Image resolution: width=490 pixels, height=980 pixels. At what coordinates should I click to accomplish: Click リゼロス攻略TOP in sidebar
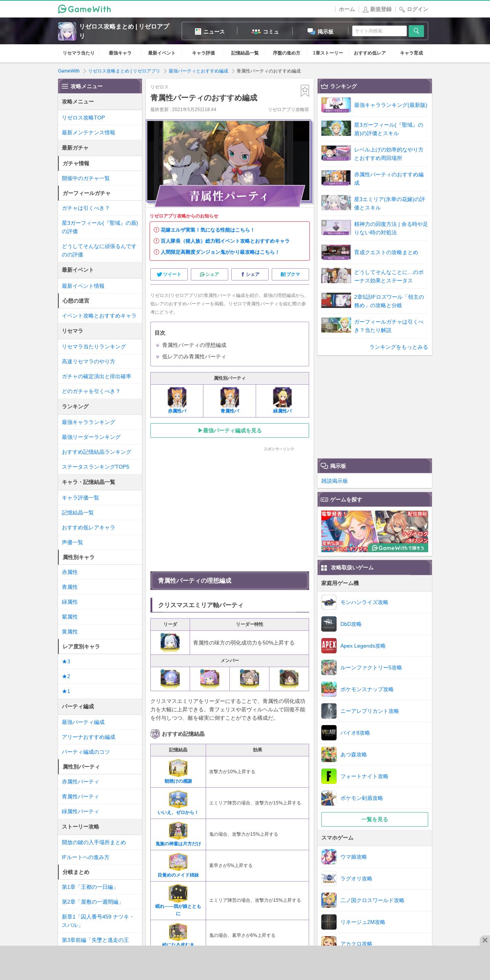pos(83,118)
